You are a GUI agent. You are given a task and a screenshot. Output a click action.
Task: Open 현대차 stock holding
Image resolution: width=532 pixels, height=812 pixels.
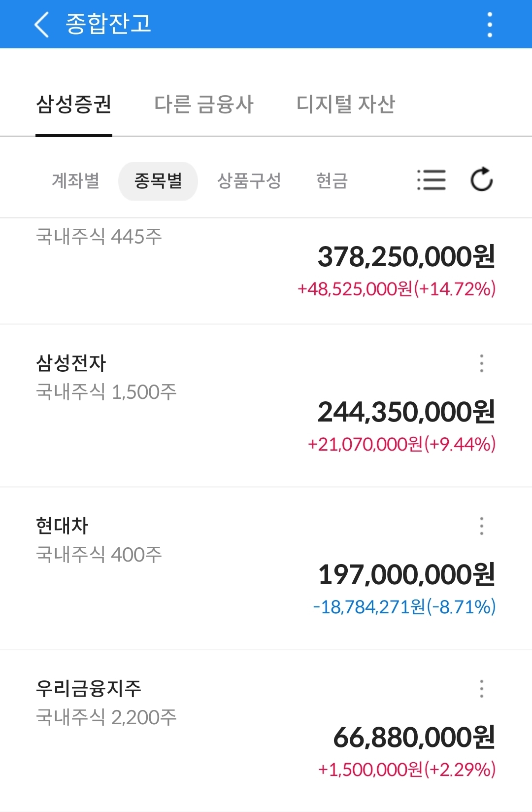click(x=62, y=526)
